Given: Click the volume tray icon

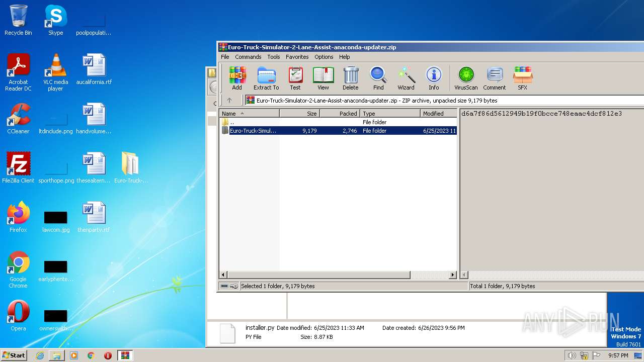Looking at the screenshot, I should click(572, 355).
